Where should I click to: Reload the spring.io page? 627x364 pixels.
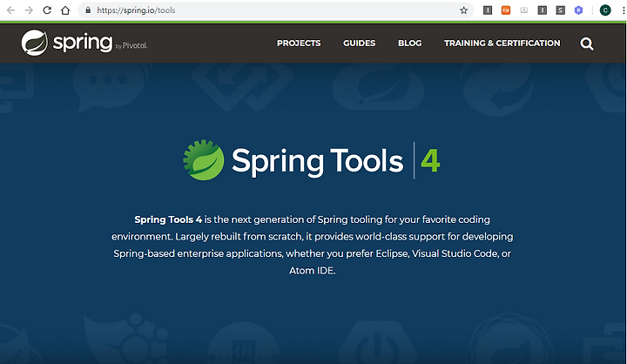point(47,10)
